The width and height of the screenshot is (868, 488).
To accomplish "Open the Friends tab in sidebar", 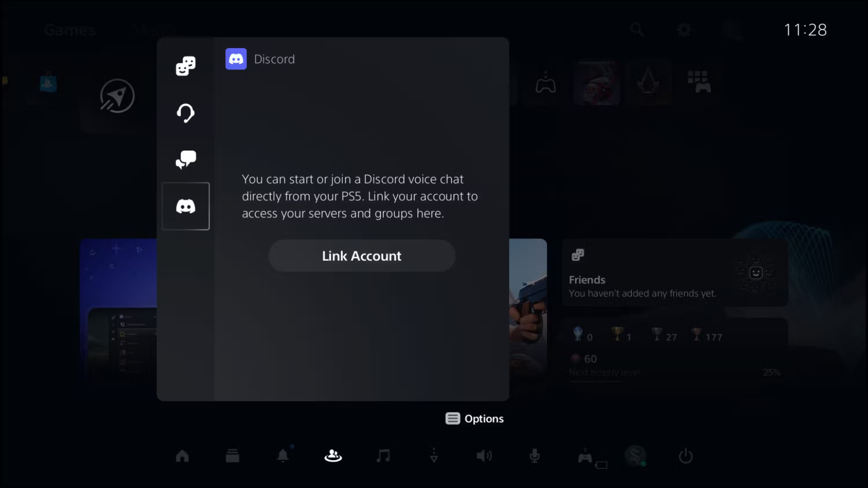I will point(185,66).
